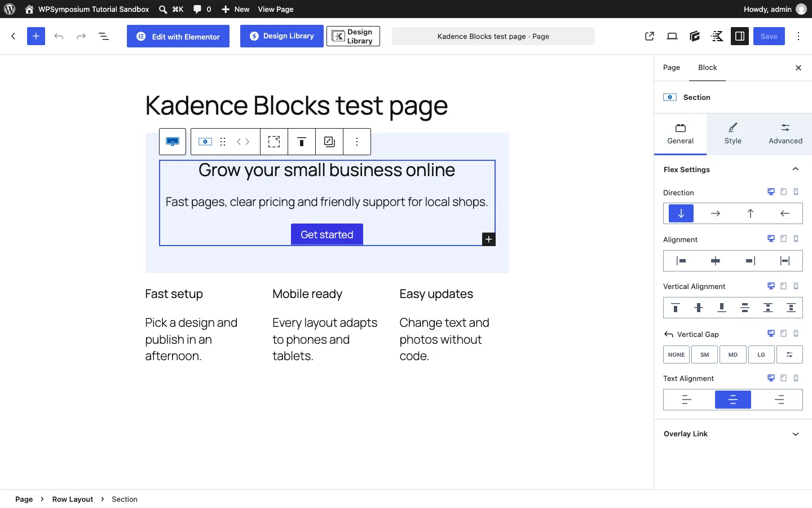
Task: Redo the last change
Action: click(x=81, y=36)
